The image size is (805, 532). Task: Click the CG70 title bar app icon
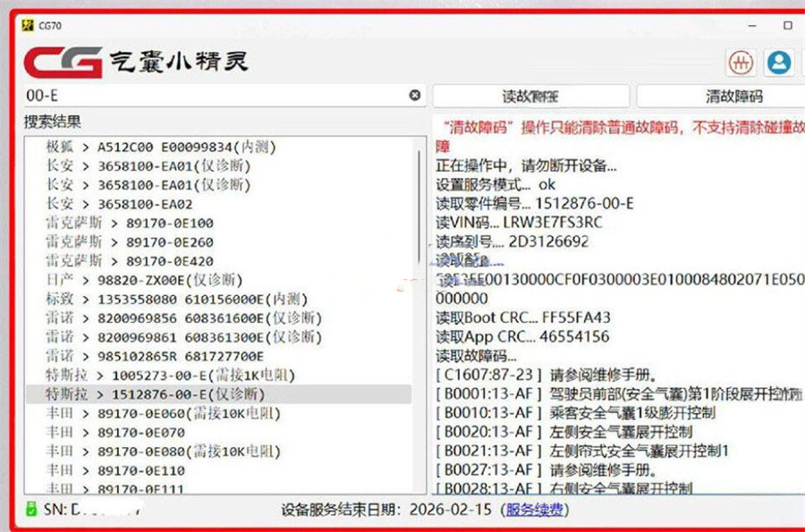[28, 25]
